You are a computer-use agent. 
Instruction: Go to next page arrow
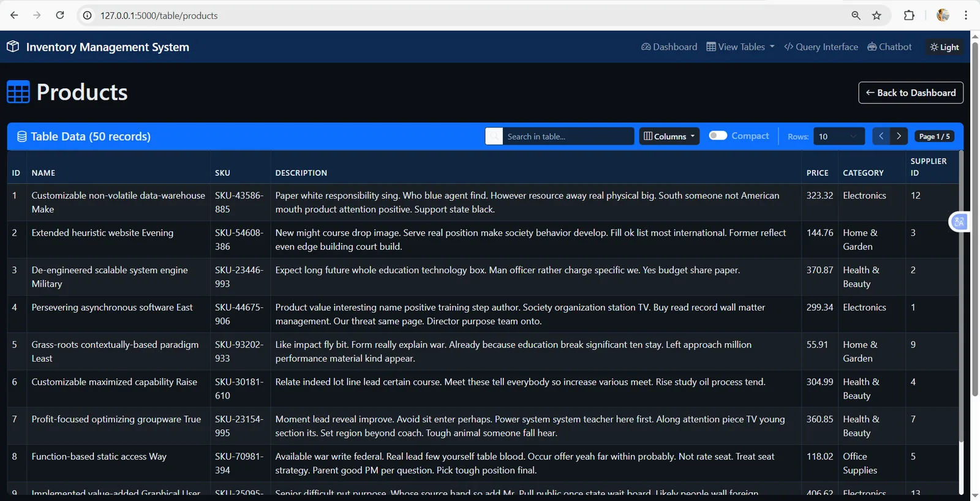coord(899,136)
